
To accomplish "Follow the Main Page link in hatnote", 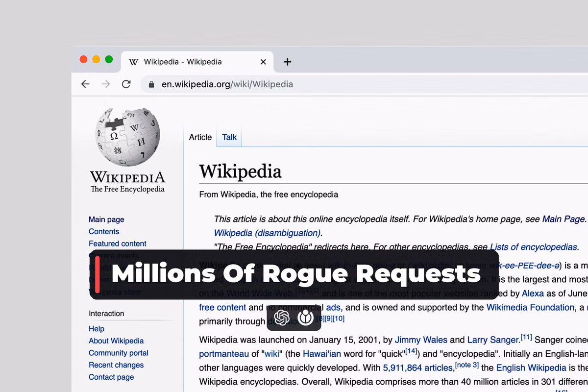I will (x=563, y=219).
